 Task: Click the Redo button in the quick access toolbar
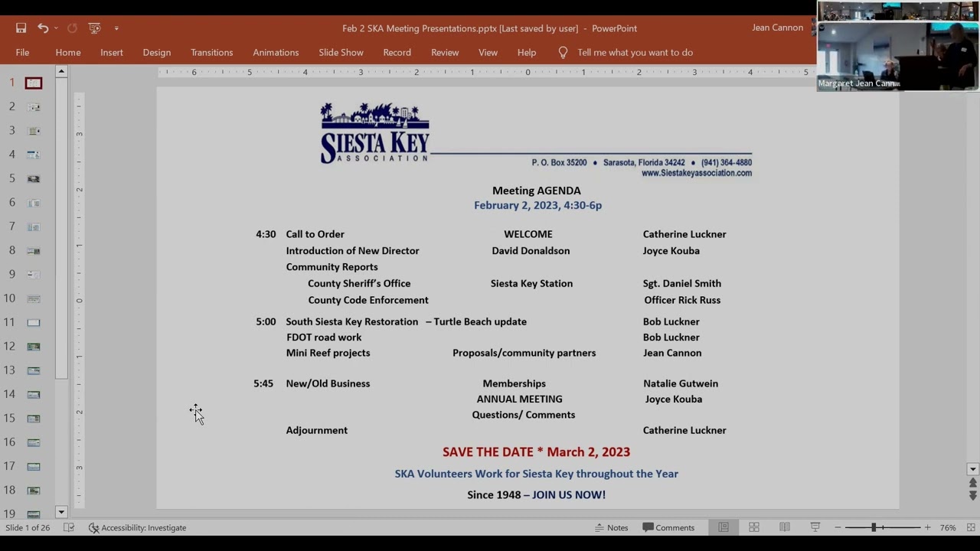72,28
